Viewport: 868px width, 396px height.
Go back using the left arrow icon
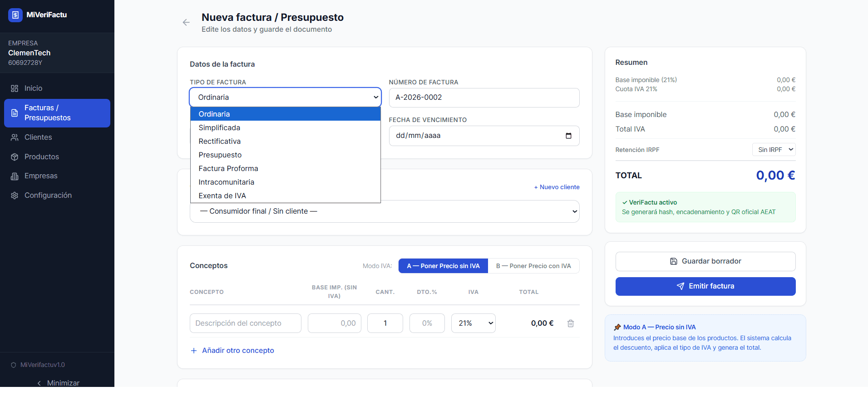point(186,22)
